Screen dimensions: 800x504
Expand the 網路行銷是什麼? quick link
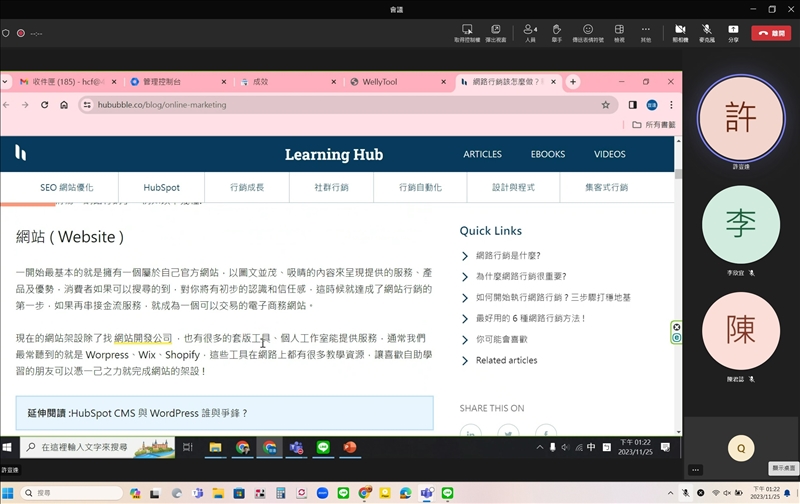[x=507, y=256]
